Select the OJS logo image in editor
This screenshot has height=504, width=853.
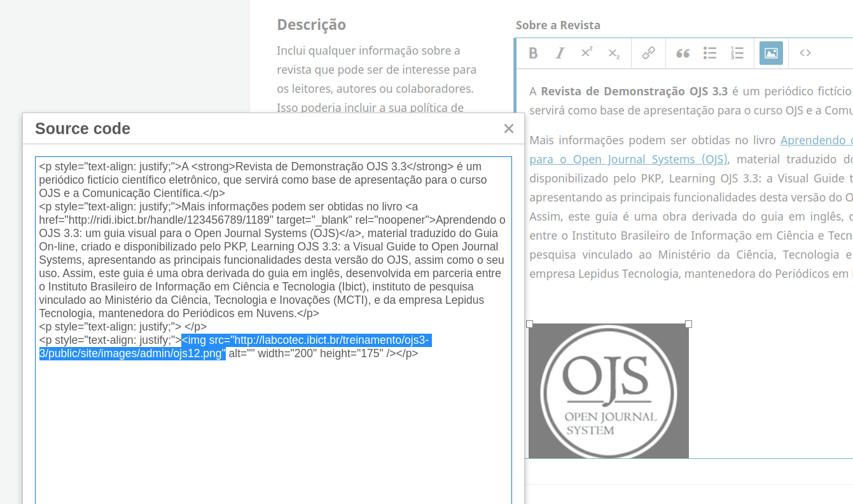point(609,391)
